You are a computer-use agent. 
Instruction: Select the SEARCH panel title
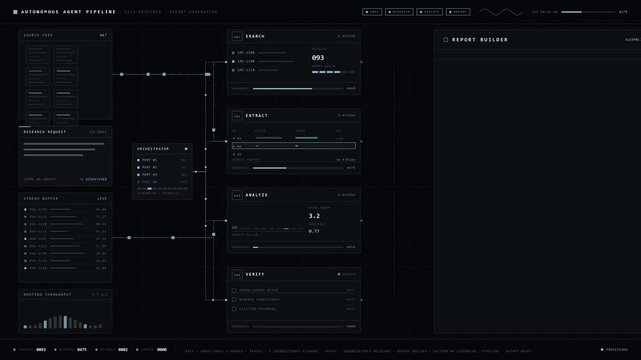point(255,36)
